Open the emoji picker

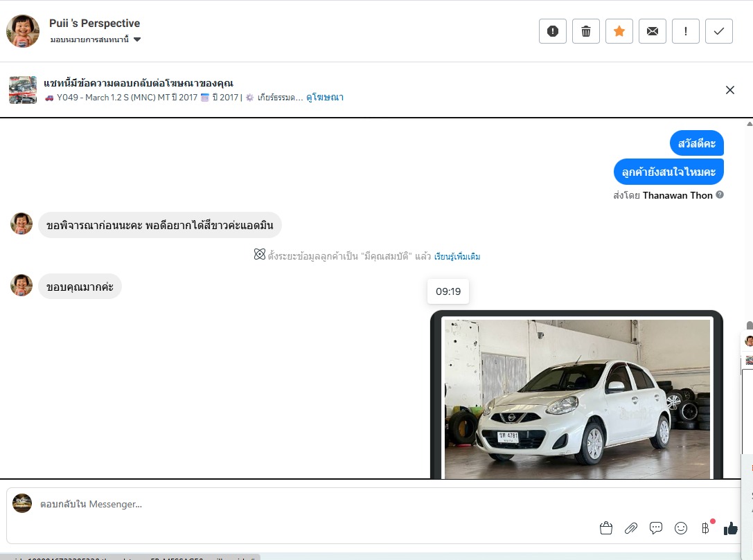coord(681,528)
